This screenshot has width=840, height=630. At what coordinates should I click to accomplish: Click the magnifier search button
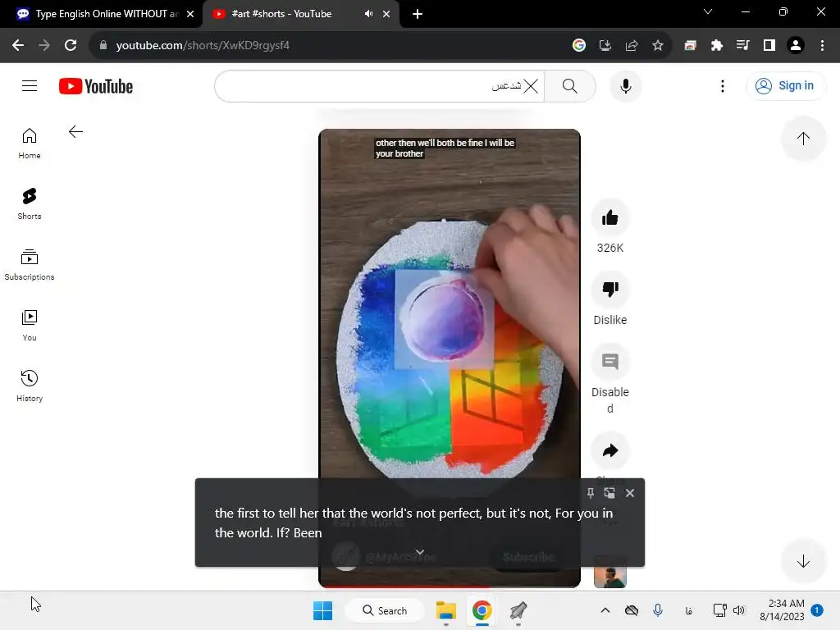570,85
